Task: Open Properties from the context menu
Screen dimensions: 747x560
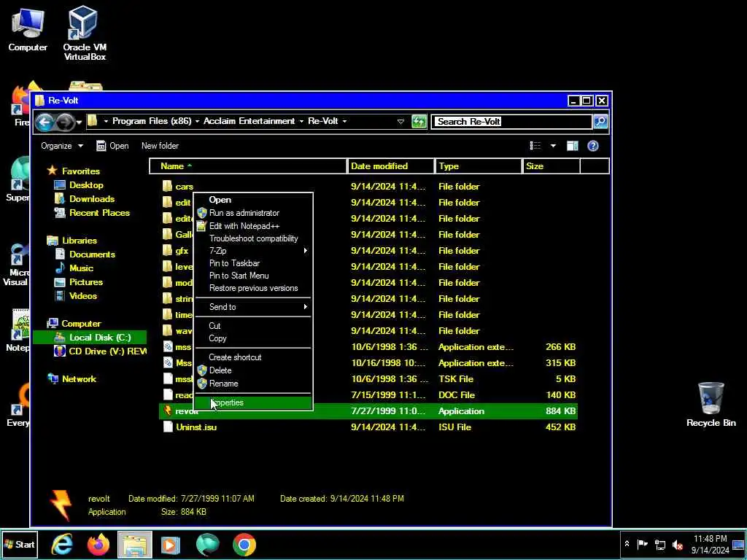Action: [x=253, y=402]
